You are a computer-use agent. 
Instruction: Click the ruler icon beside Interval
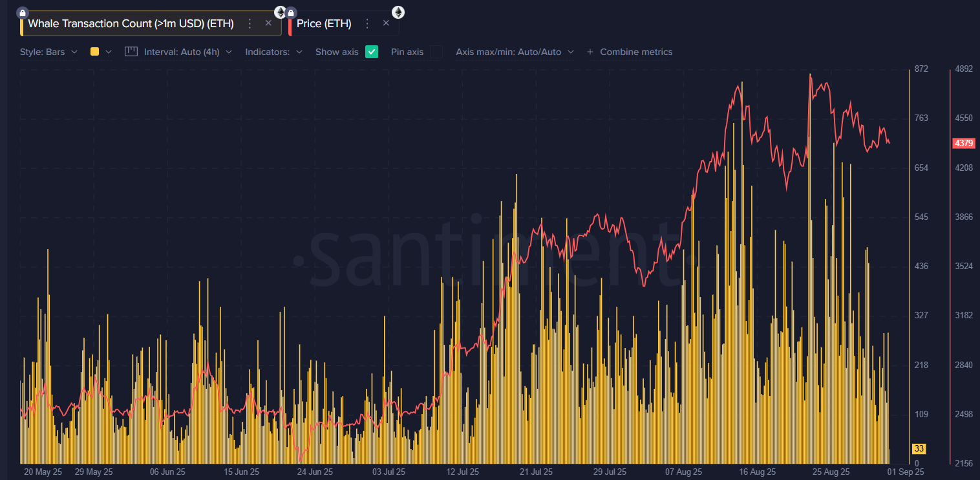(x=131, y=52)
